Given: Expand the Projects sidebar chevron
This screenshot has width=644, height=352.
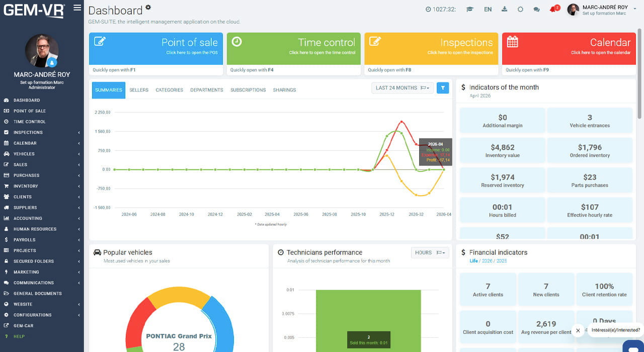Looking at the screenshot, I should point(79,250).
